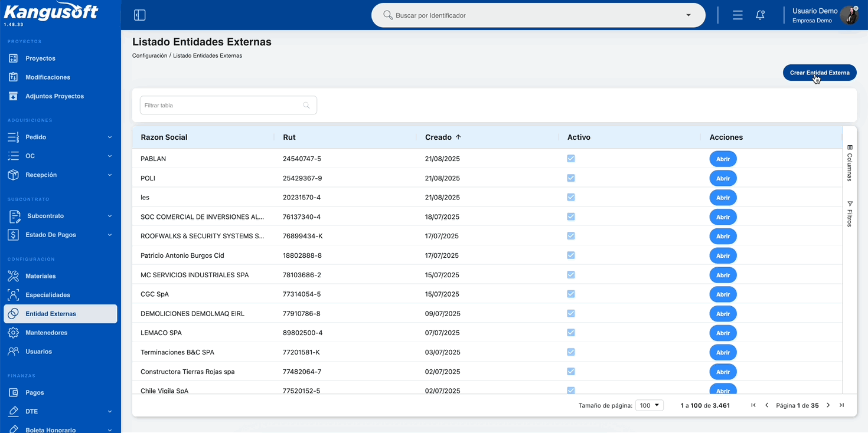Screen dimensions: 868x433
Task: Click the Filtrar tabla input field
Action: pos(229,106)
